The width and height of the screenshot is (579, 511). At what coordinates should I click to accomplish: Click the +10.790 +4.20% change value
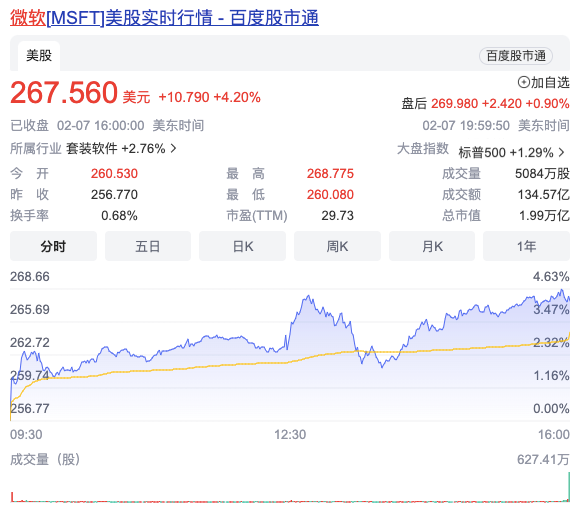coord(209,97)
